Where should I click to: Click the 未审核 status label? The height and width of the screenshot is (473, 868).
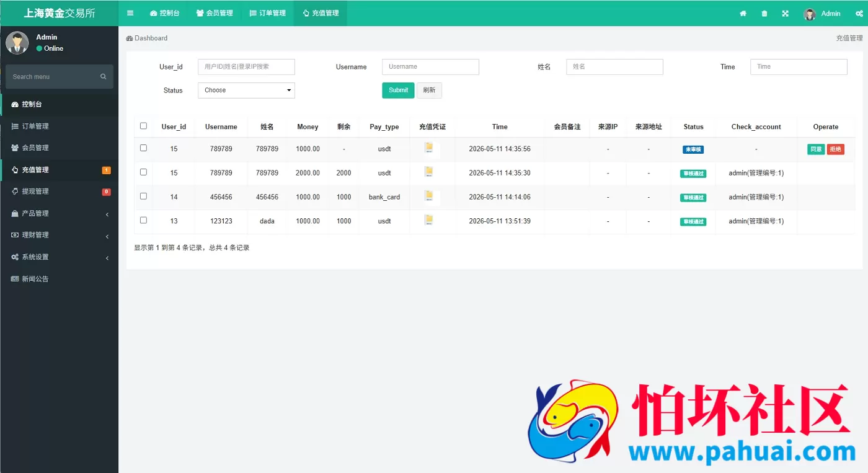pyautogui.click(x=693, y=149)
